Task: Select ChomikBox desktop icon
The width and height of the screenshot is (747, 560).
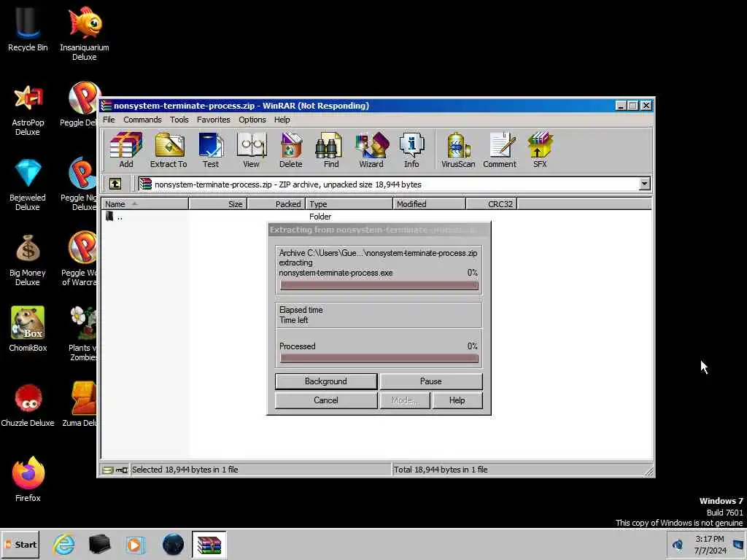Action: 28,330
